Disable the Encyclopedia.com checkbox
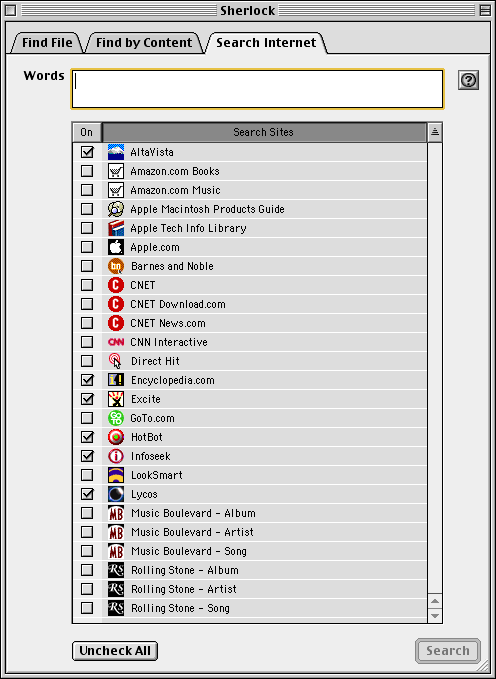Viewport: 496px width, 679px height. (87, 380)
